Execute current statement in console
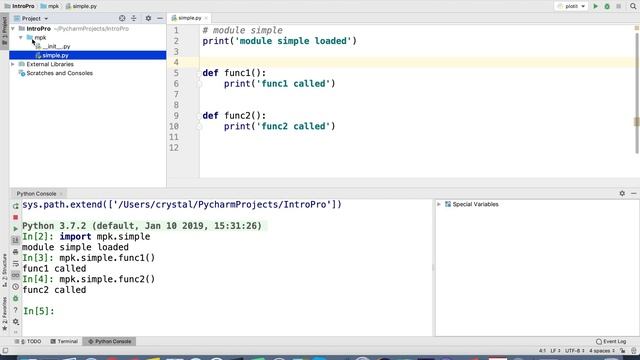Screen dimensions: 640x360 click(16, 229)
